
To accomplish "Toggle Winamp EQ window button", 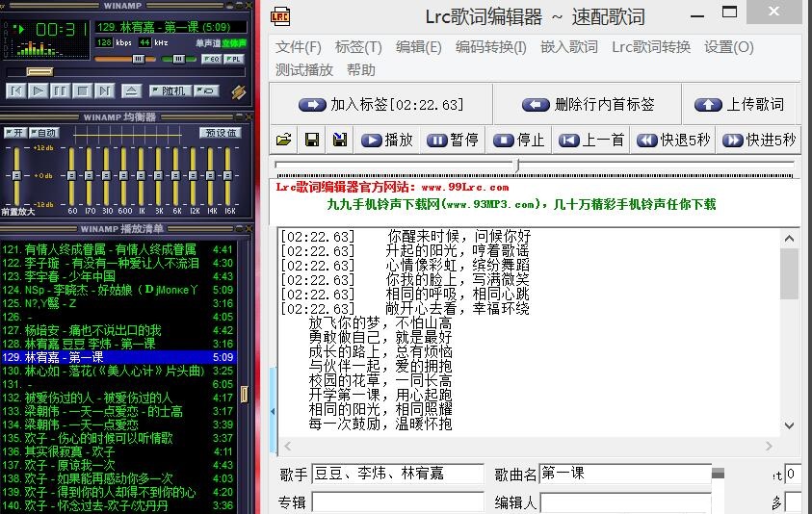I will [x=211, y=59].
